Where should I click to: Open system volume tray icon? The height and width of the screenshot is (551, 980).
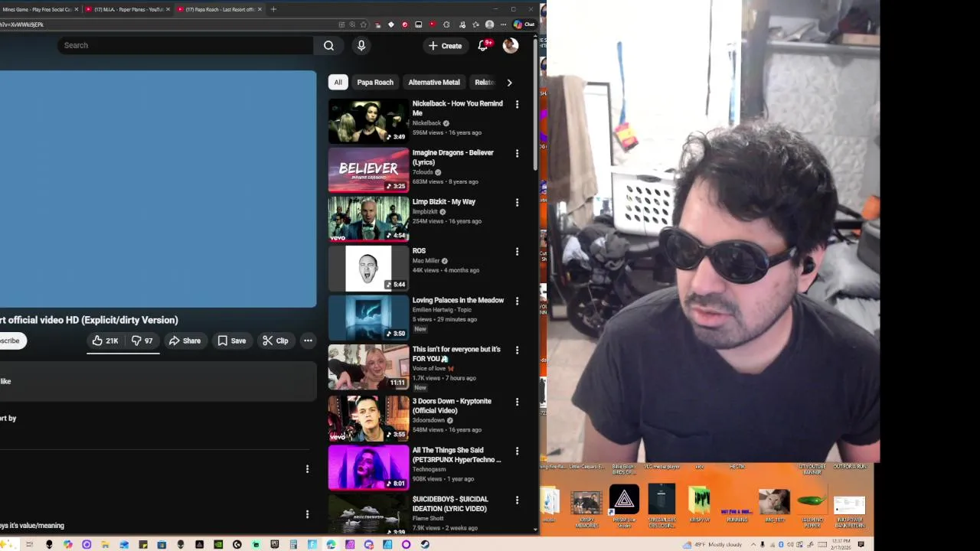coord(790,544)
